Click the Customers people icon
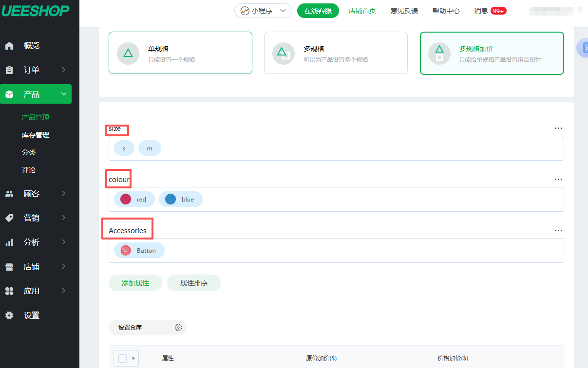Image resolution: width=588 pixels, height=368 pixels. 9,194
